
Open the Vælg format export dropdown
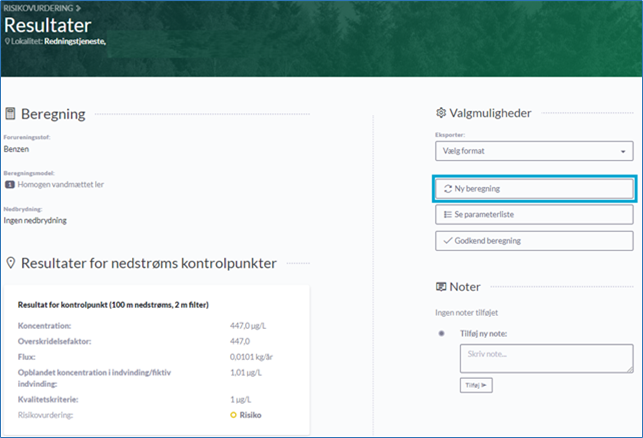534,151
